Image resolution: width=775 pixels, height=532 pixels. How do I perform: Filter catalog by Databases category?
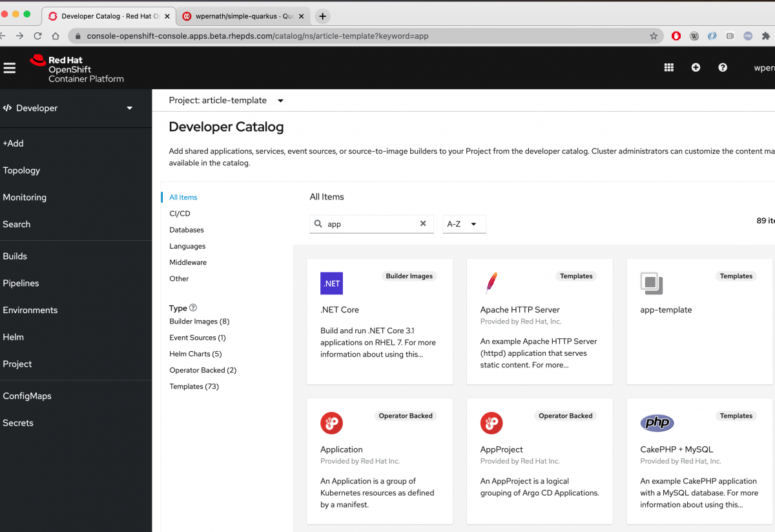pyautogui.click(x=187, y=230)
